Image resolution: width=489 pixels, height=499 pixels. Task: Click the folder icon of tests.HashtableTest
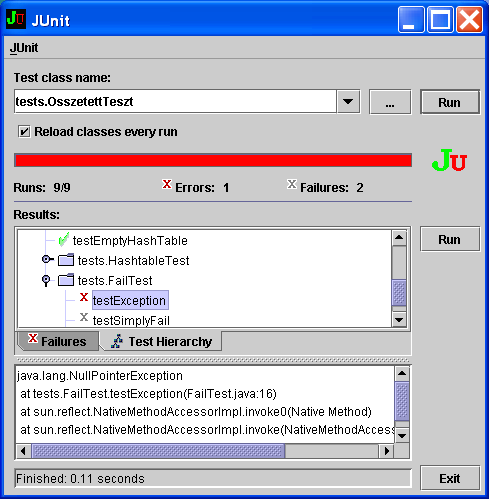66,260
